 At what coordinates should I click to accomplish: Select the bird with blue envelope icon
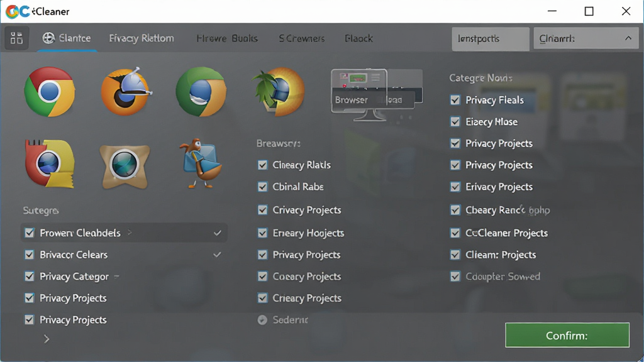tap(201, 163)
